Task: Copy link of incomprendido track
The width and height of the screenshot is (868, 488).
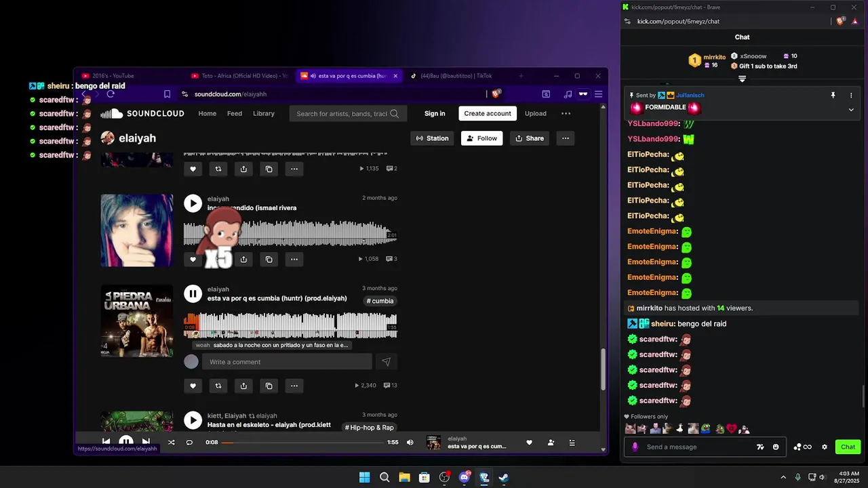Action: (269, 259)
